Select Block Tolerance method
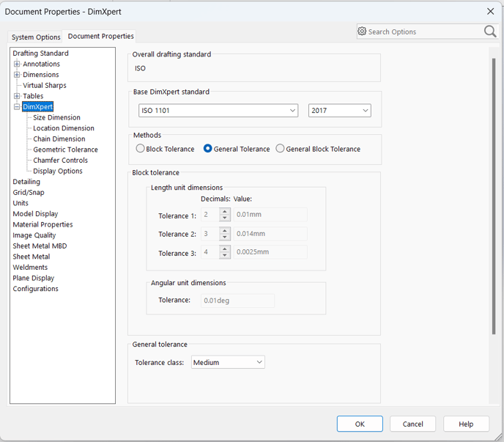This screenshot has width=504, height=442. click(140, 149)
